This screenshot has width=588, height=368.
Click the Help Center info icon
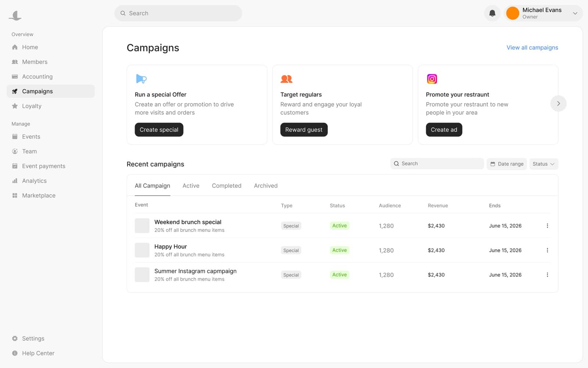15,353
